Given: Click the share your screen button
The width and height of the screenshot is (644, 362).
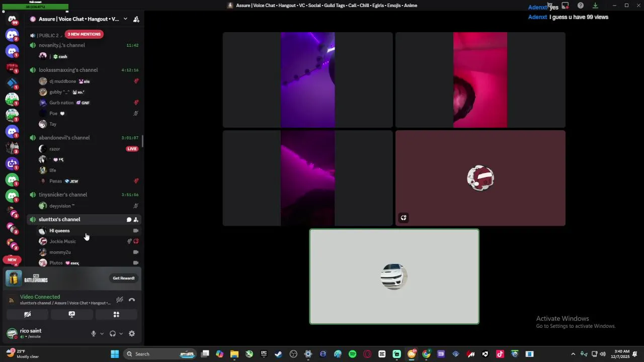Looking at the screenshot, I should (71, 314).
